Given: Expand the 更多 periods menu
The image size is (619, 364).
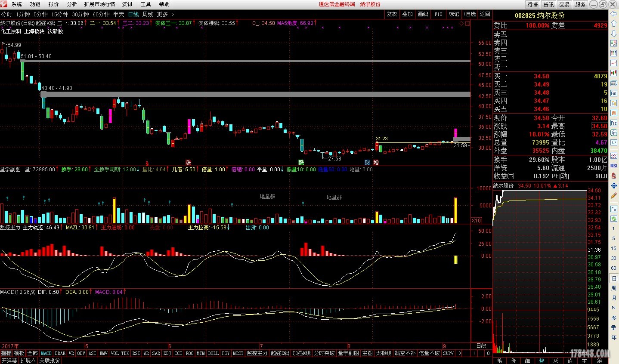Looking at the screenshot, I should pyautogui.click(x=166, y=14).
